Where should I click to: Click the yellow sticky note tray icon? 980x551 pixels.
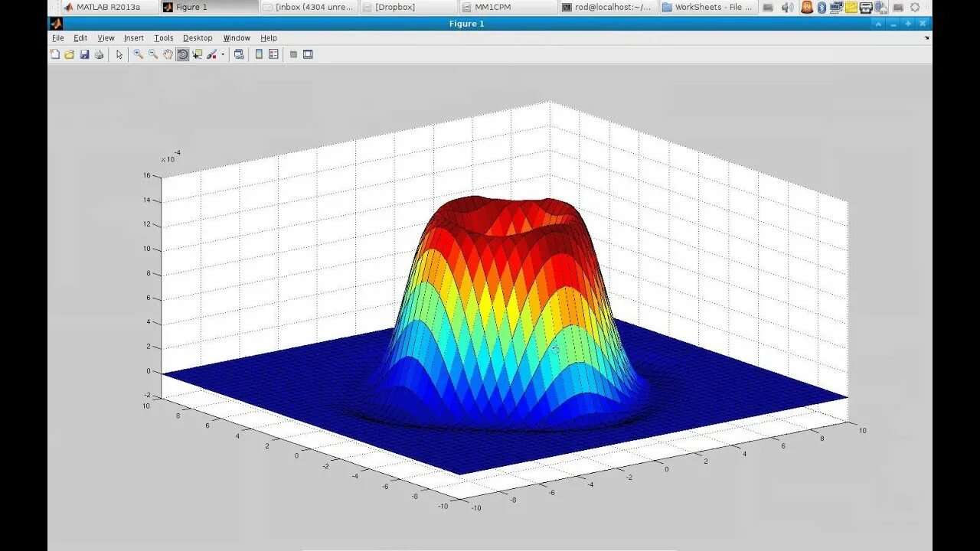coord(851,7)
